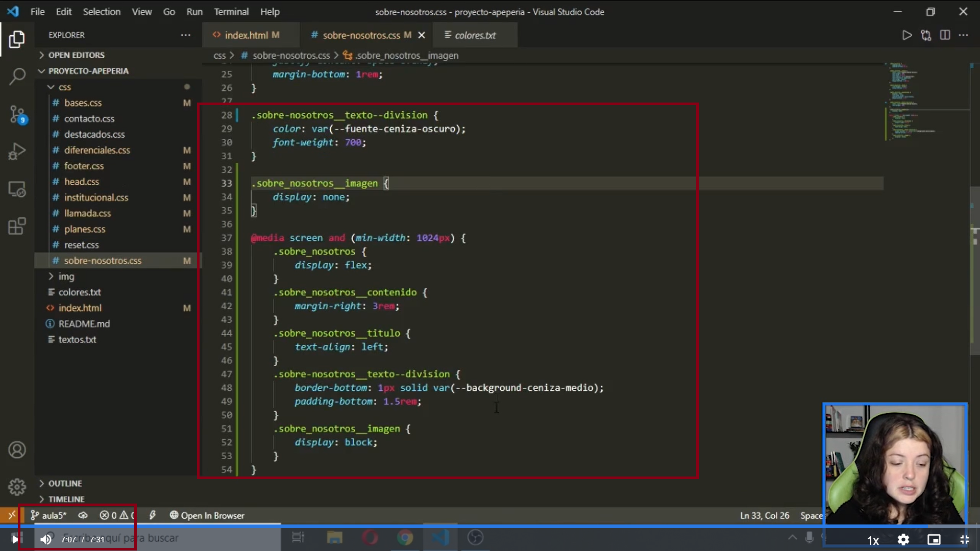Screen dimensions: 980x551
Task: Switch to the colores.txt tab
Action: [475, 35]
